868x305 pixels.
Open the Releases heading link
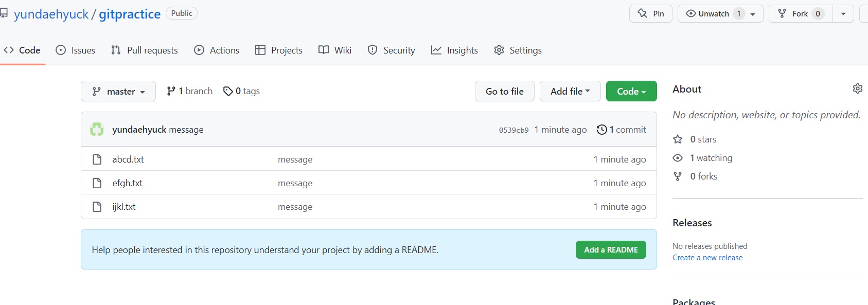coord(692,223)
